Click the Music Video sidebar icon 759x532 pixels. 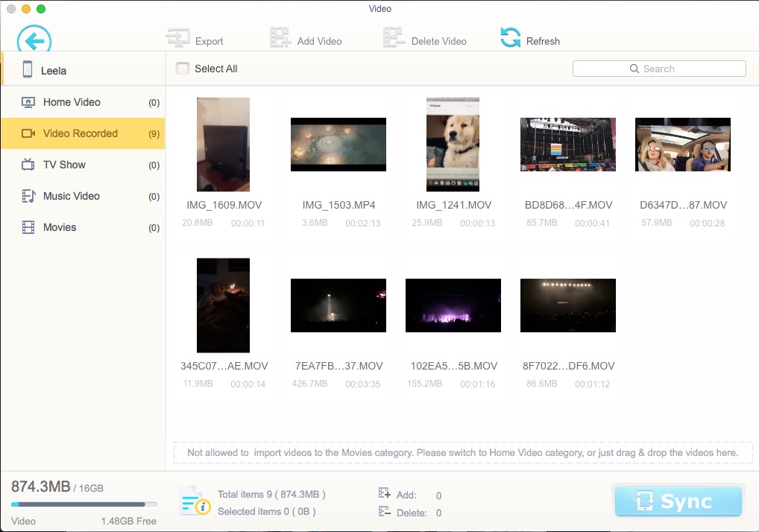[28, 196]
